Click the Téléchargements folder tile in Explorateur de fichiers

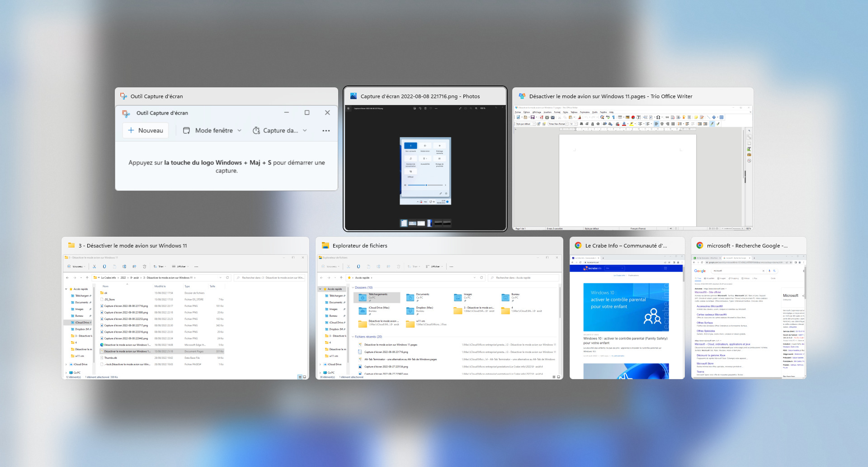377,297
